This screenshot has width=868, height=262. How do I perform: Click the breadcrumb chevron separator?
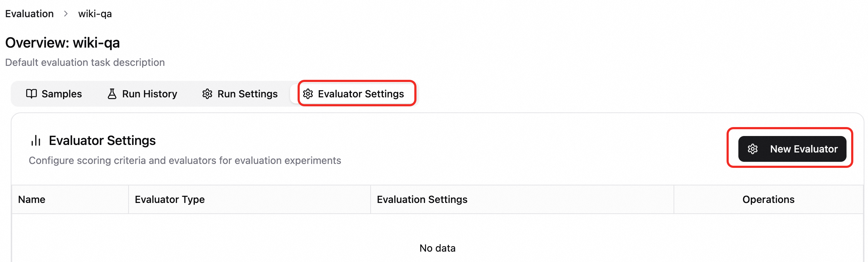click(x=66, y=14)
